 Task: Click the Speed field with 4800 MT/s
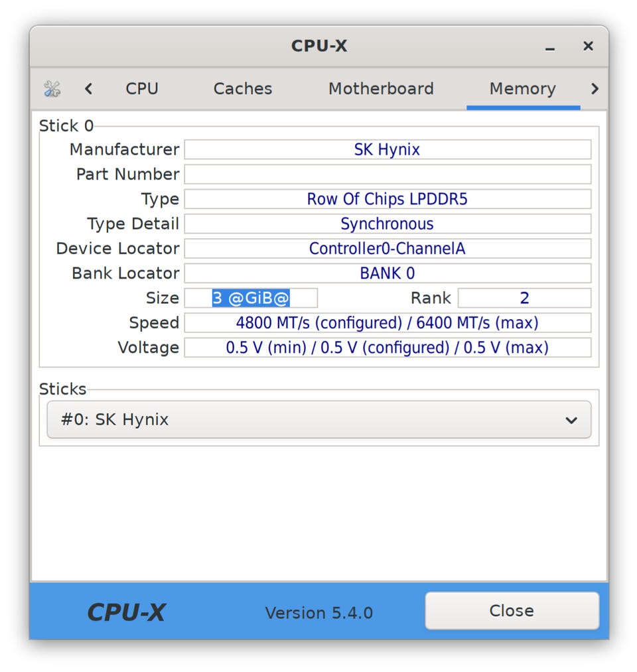[388, 322]
